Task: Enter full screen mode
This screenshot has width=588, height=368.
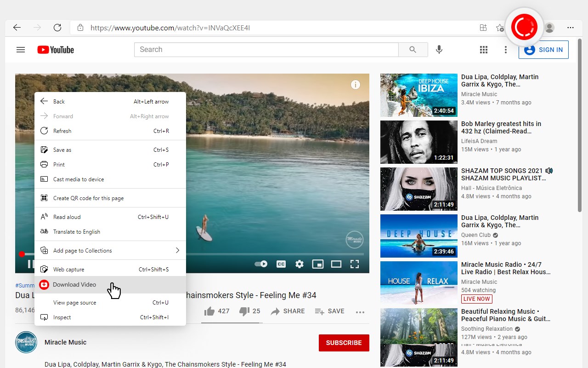Action: click(355, 264)
